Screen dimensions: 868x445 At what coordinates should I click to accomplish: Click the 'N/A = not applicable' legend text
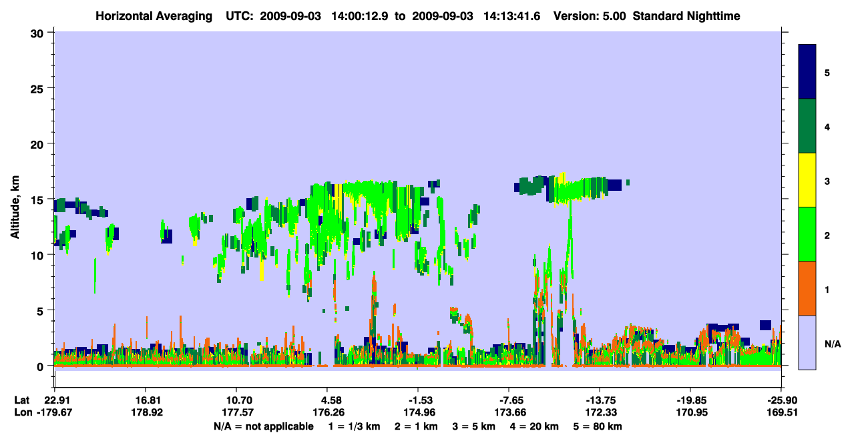[263, 426]
